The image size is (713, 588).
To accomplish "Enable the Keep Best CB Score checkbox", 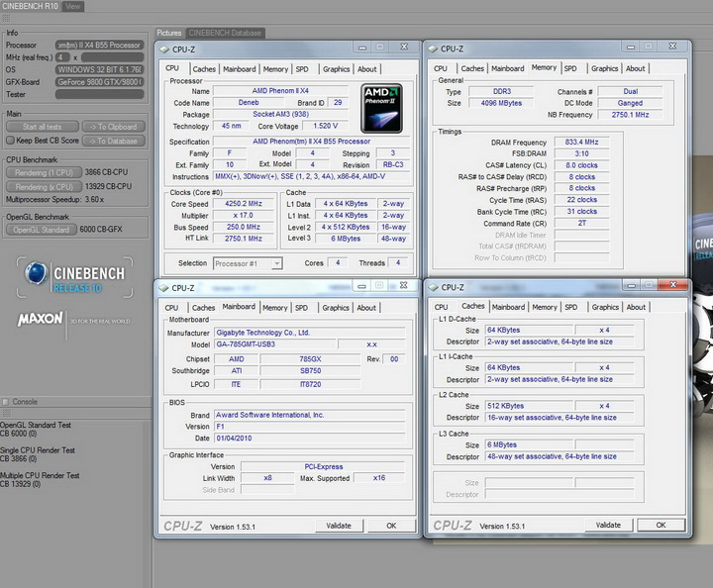I will tap(11, 141).
